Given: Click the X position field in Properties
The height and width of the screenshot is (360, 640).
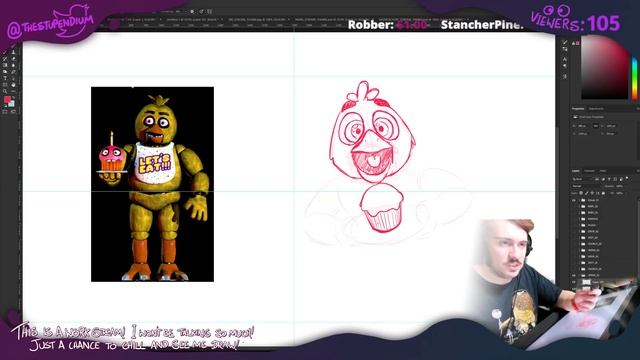Looking at the screenshot, I should click(x=582, y=134).
